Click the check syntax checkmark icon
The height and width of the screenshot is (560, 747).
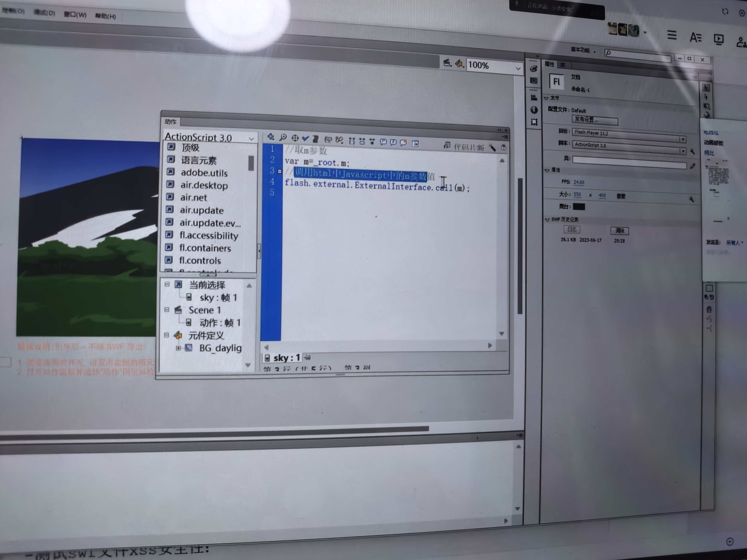[305, 138]
